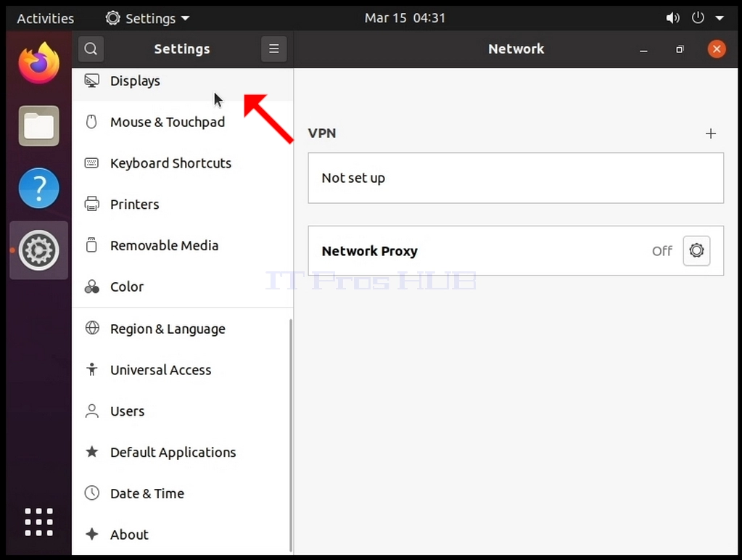Click the Displays monitor icon
Screen dimensions: 742x560
(92, 81)
